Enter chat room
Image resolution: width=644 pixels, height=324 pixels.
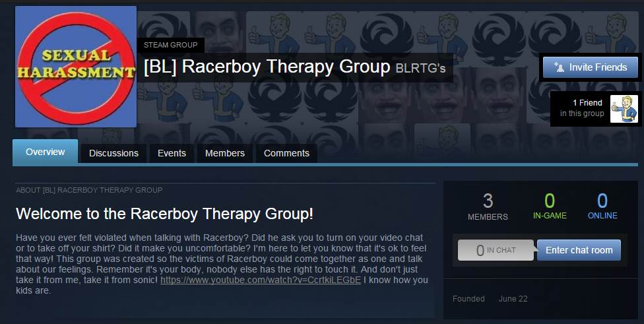pyautogui.click(x=579, y=250)
